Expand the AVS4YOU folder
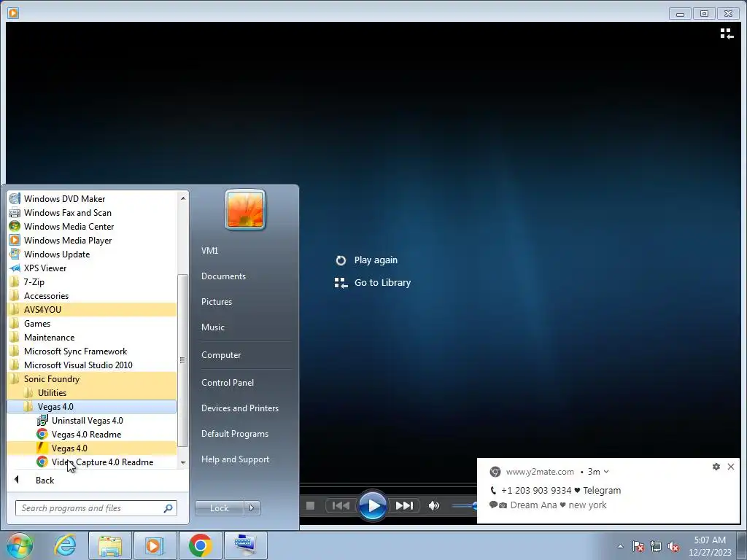 92,309
